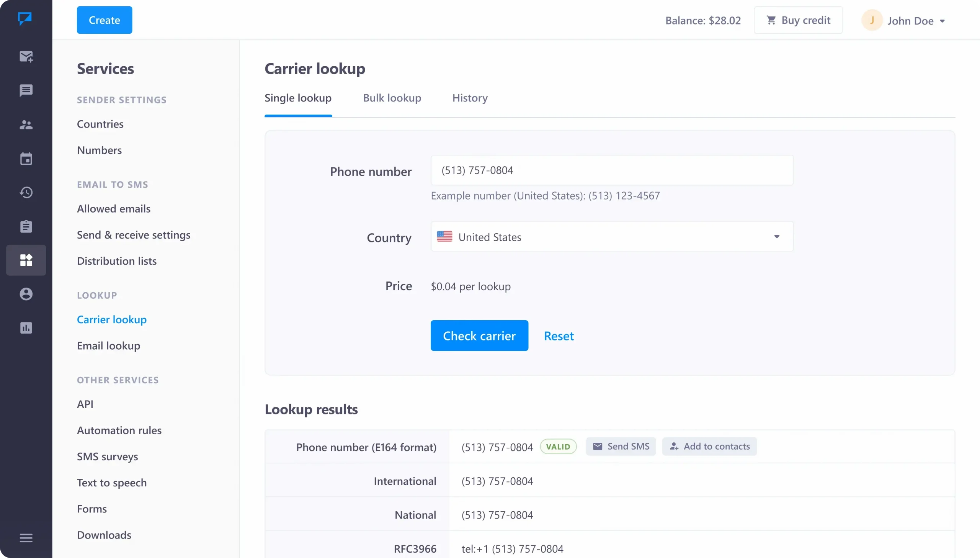Viewport: 980px width, 558px height.
Task: Open Email lookup
Action: coord(108,346)
